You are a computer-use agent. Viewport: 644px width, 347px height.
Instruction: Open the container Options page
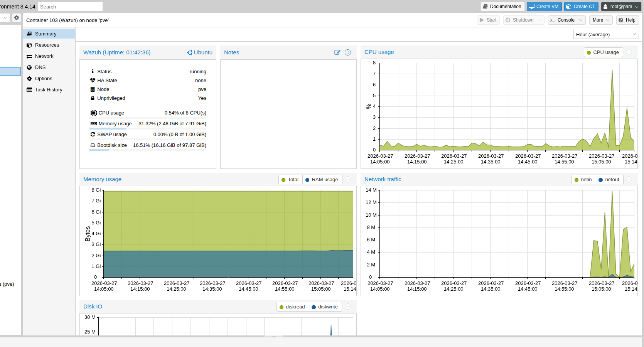[49, 79]
